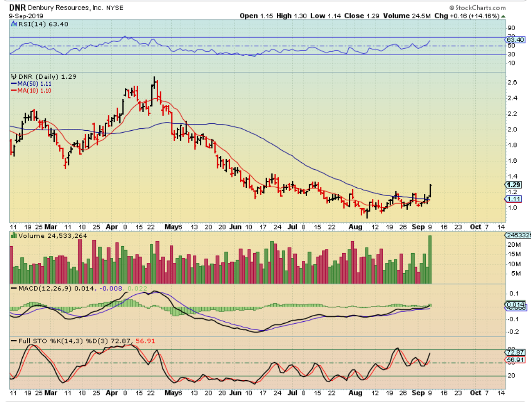Click the Sep label on price date axis

point(418,227)
